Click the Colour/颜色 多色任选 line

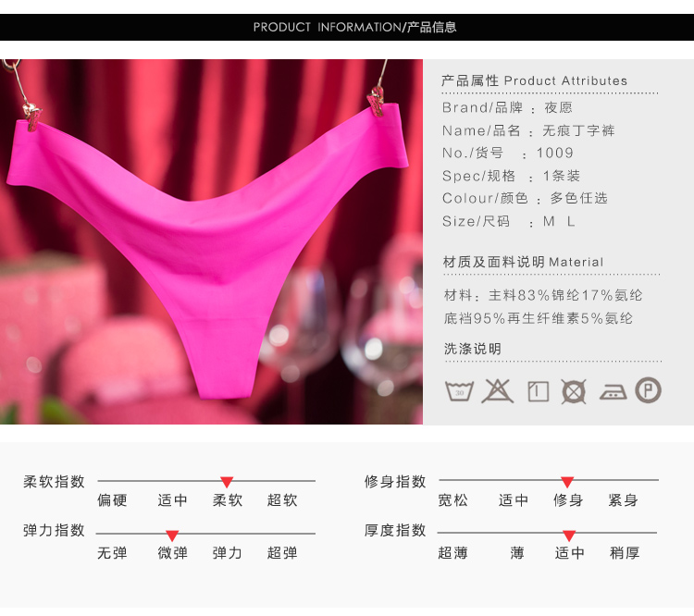525,198
